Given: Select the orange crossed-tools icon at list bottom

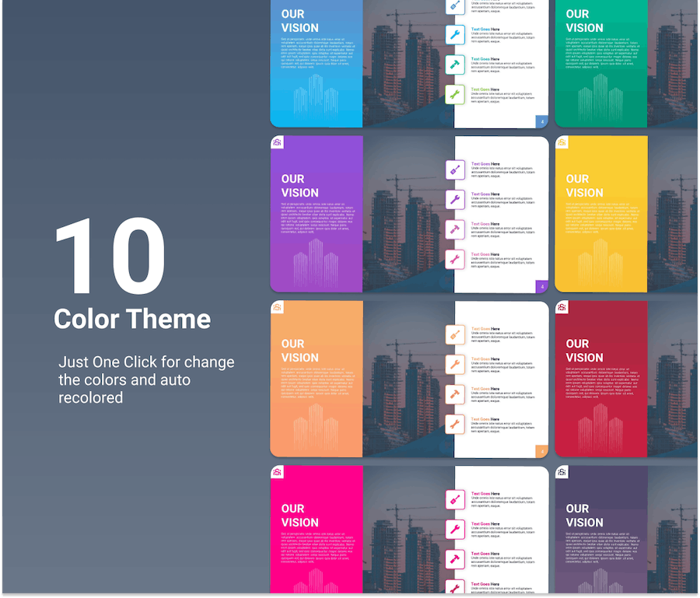Looking at the screenshot, I should (x=455, y=425).
